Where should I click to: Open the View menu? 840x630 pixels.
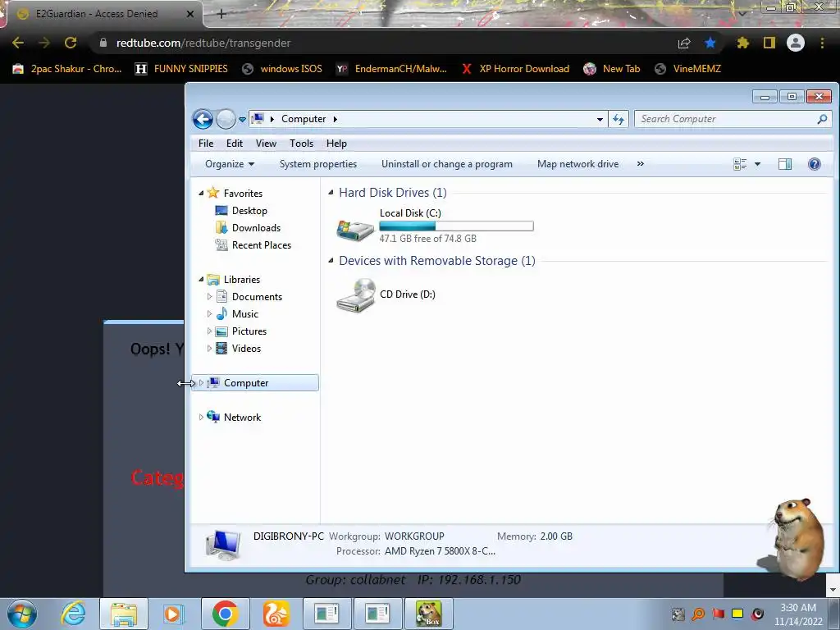266,143
